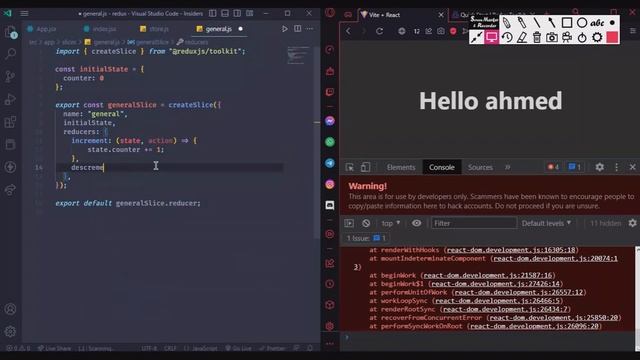Screen dimensions: 640x360
Task: Open the VS Code Explorer view
Action: (10, 32)
